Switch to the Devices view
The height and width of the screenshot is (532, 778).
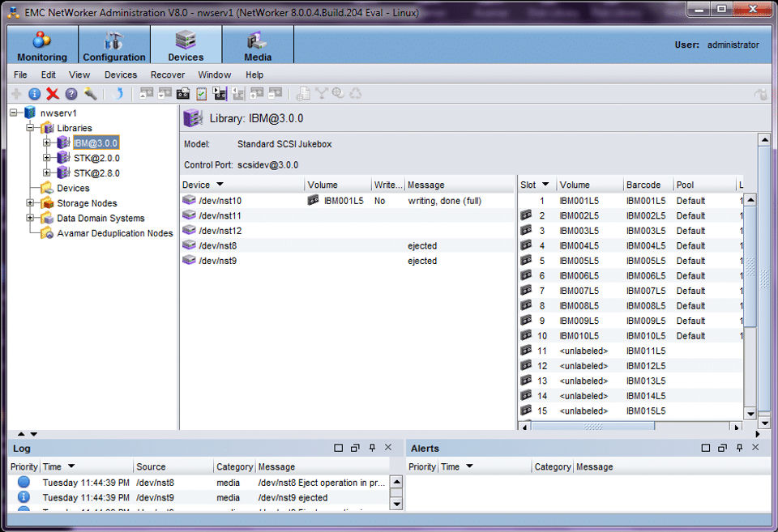point(186,45)
